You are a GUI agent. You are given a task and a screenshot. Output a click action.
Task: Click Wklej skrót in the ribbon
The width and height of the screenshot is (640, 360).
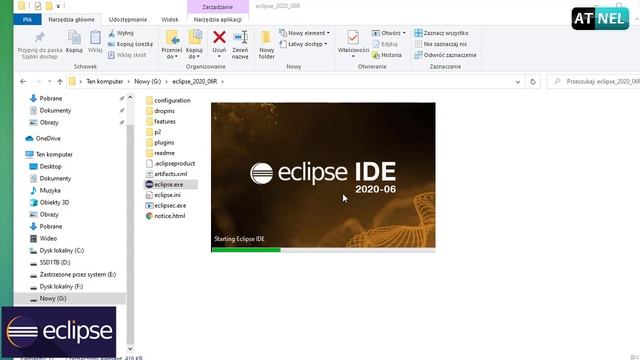pos(127,55)
